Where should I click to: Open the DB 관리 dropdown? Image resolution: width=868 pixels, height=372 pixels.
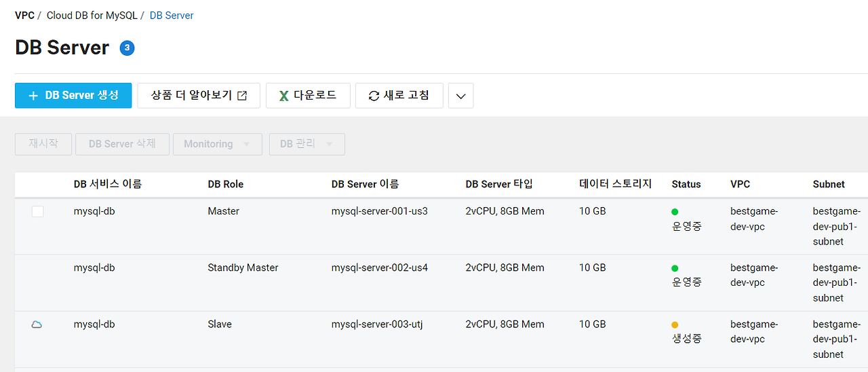[307, 144]
